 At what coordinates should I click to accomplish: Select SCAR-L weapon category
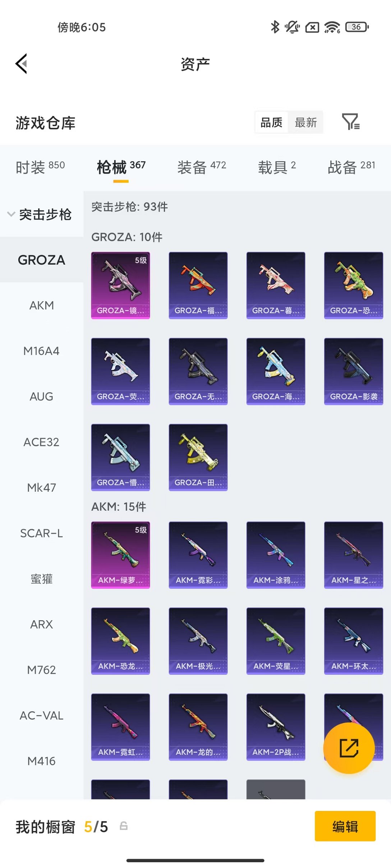point(42,533)
